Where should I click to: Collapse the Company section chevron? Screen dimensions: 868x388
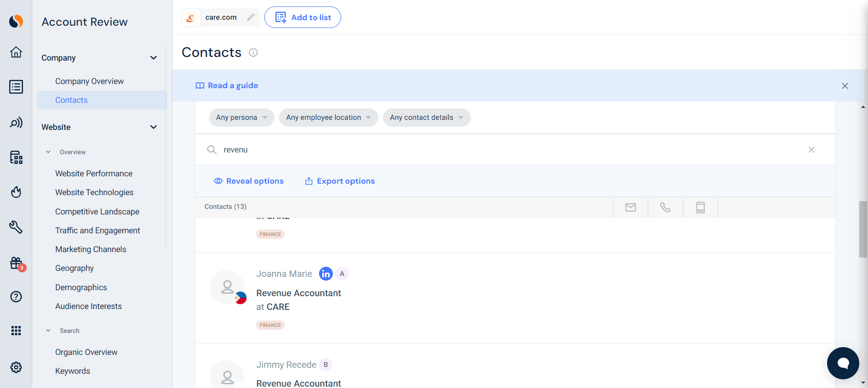point(154,58)
